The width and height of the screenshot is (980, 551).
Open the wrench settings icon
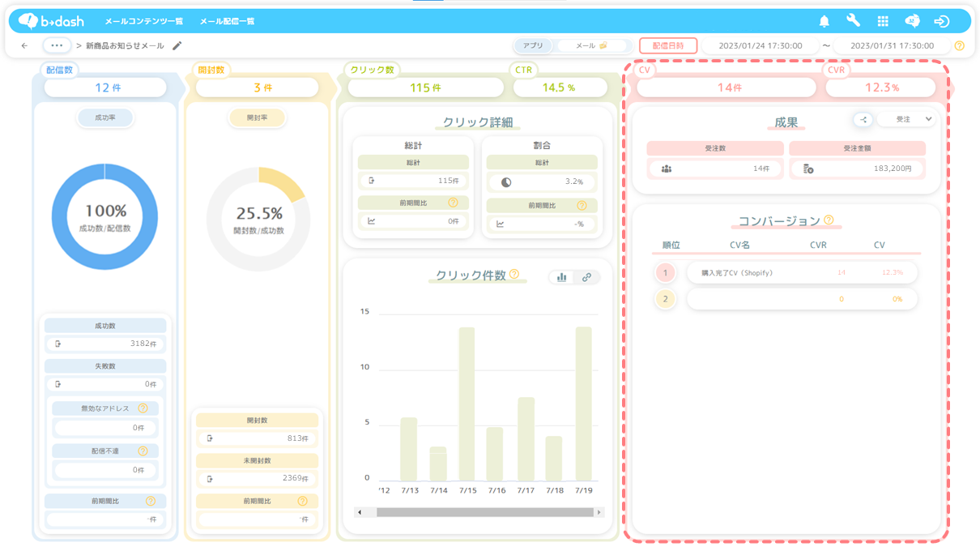pos(853,21)
